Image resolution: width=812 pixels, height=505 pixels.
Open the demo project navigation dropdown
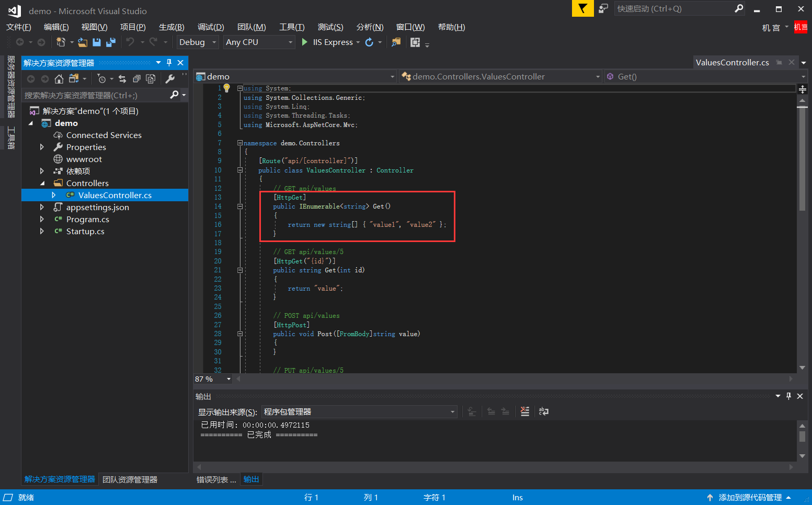(295, 76)
